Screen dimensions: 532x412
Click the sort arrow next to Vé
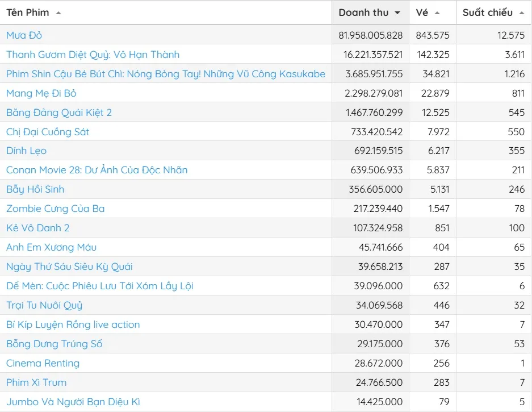click(x=437, y=13)
